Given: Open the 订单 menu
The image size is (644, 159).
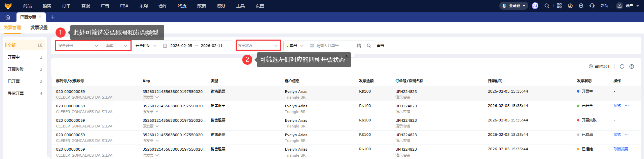Looking at the screenshot, I should [x=66, y=6].
